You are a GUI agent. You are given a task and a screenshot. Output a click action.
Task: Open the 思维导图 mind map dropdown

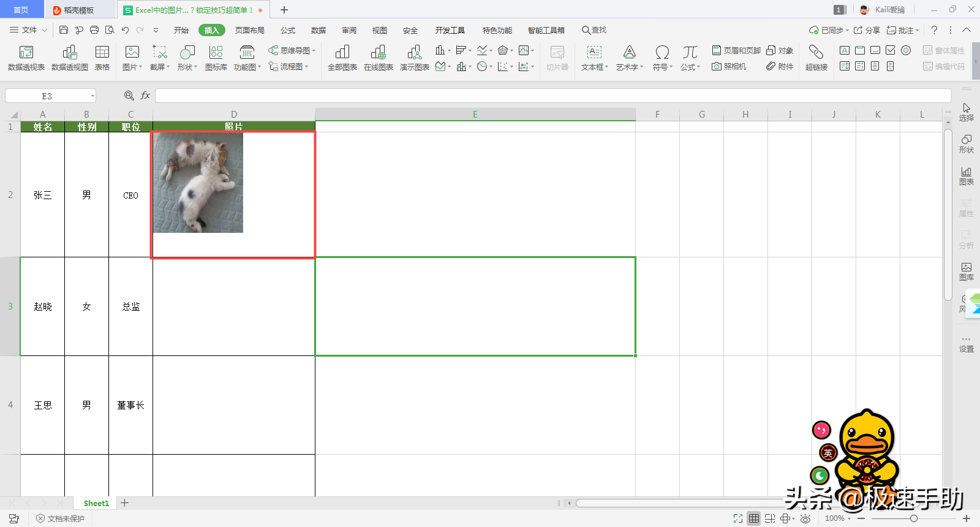pyautogui.click(x=292, y=50)
